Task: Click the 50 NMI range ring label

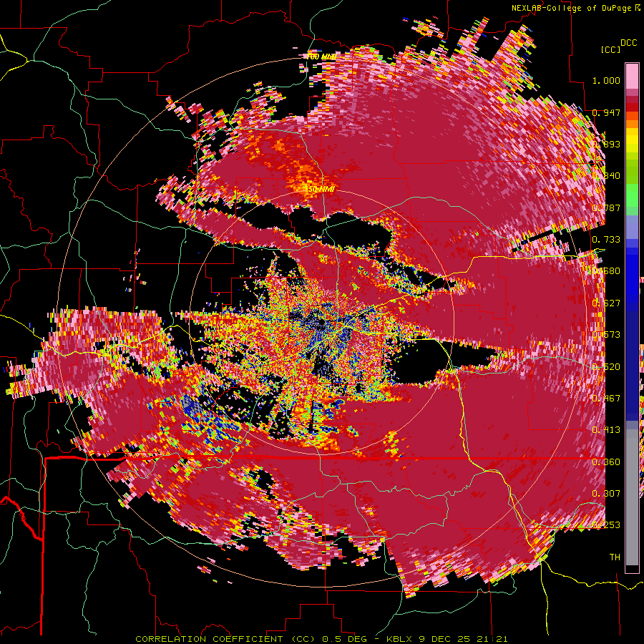Action: 321,190
